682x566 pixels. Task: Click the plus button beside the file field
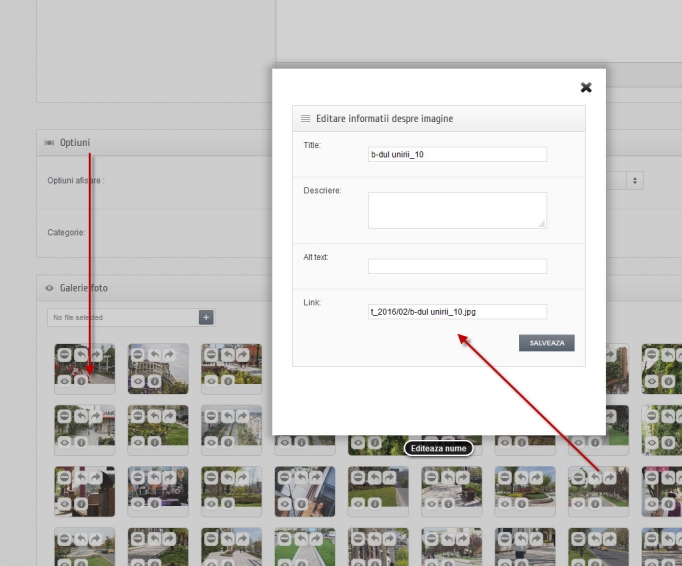click(x=206, y=317)
